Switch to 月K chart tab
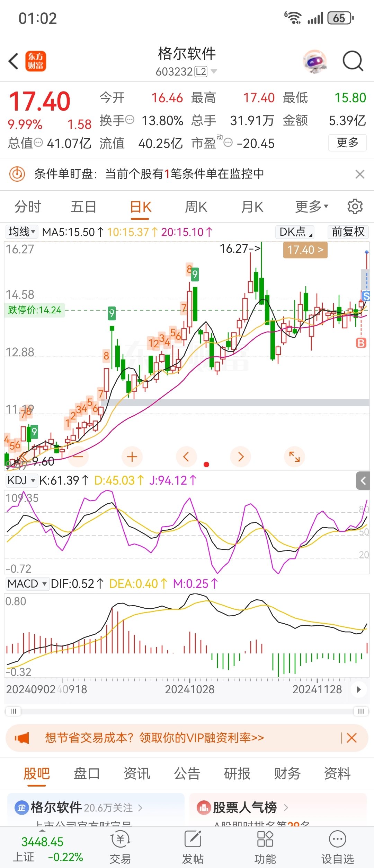This screenshot has height=868, width=374. click(x=252, y=207)
